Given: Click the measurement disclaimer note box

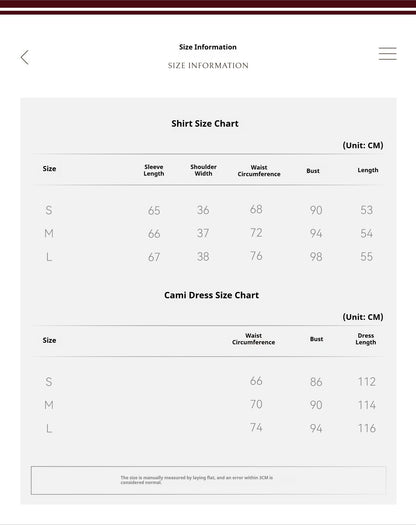Looking at the screenshot, I should (x=208, y=480).
